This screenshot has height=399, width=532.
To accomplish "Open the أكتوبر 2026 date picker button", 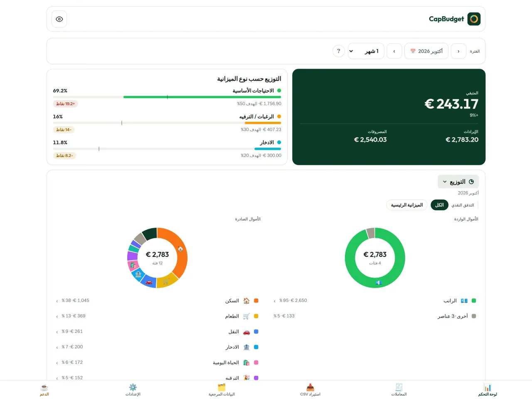I will coord(426,51).
